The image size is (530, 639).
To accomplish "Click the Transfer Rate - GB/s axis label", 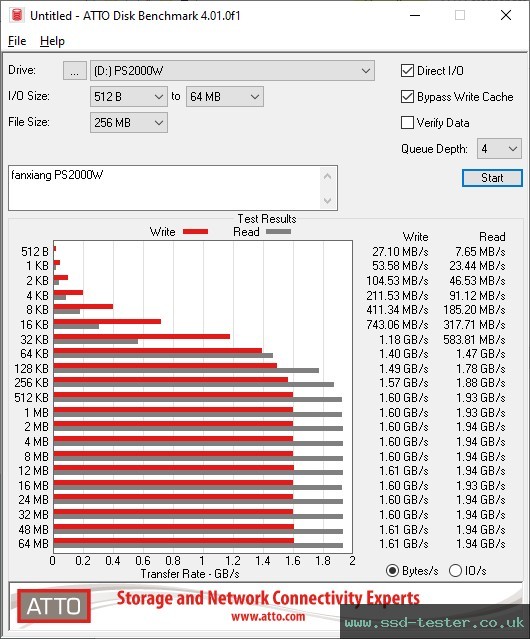I will 190,574.
